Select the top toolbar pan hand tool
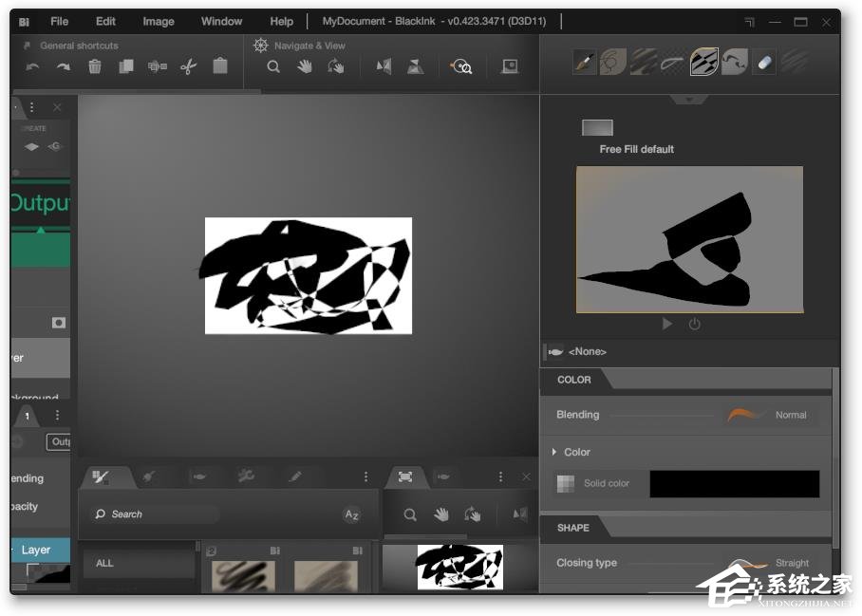The image size is (862, 616). tap(305, 66)
